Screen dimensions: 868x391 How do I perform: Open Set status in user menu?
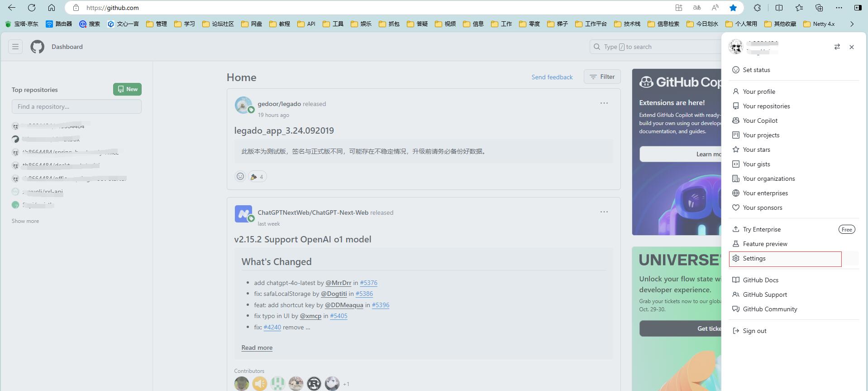click(x=794, y=70)
